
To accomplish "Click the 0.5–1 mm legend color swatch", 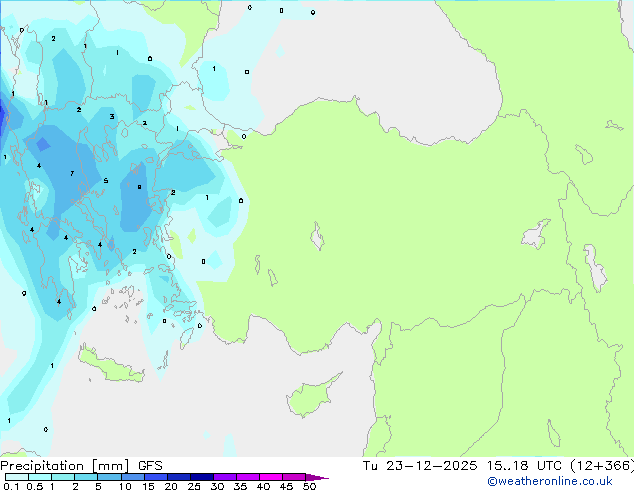I will coord(40,477).
